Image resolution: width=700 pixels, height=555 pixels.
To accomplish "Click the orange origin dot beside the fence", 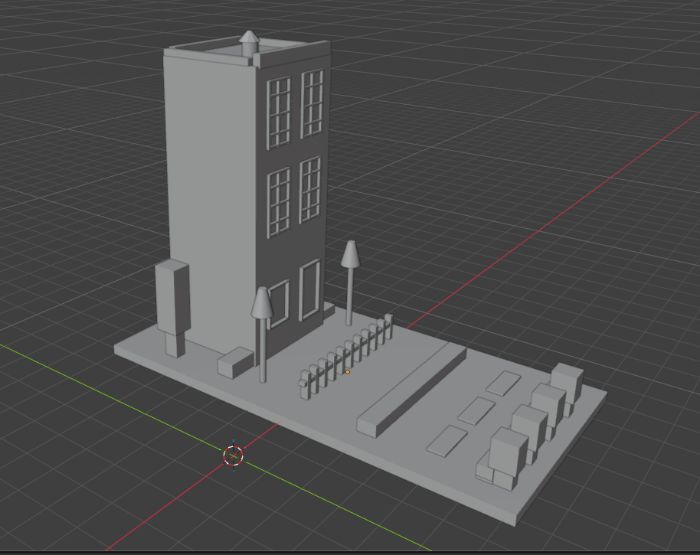I will point(347,371).
